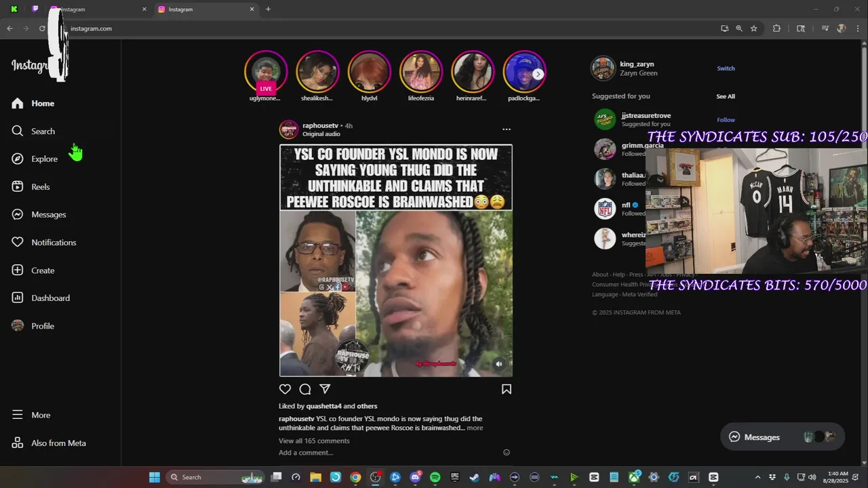Switch to the Twitch pinned tab

35,9
